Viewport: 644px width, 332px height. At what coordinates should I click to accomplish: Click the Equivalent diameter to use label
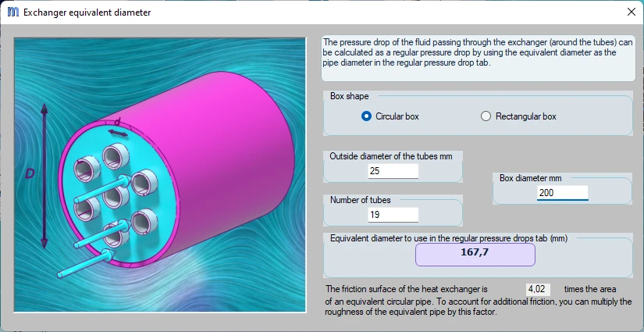pyautogui.click(x=449, y=238)
